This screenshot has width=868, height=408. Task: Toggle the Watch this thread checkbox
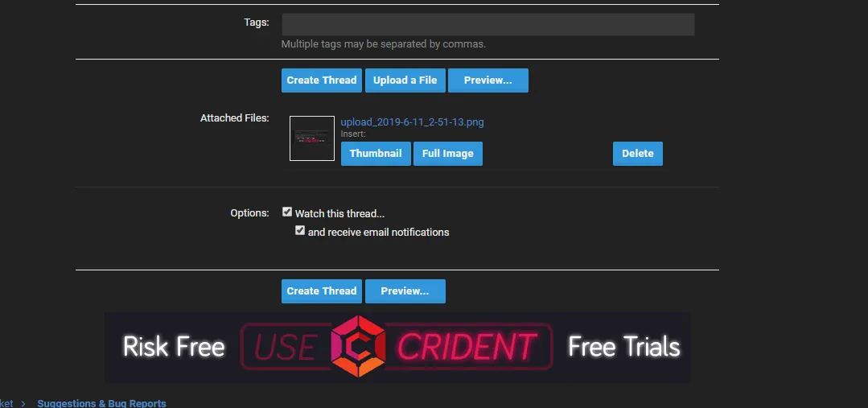[x=287, y=212]
